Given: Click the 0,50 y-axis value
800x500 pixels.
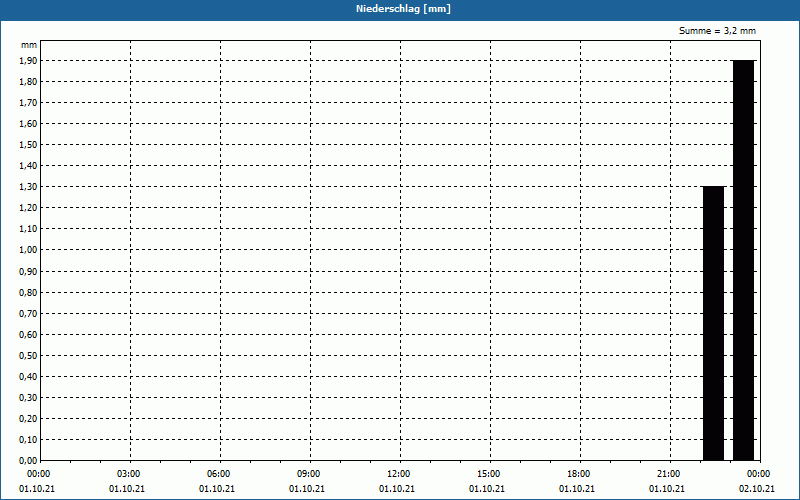Looking at the screenshot, I should 28,356.
